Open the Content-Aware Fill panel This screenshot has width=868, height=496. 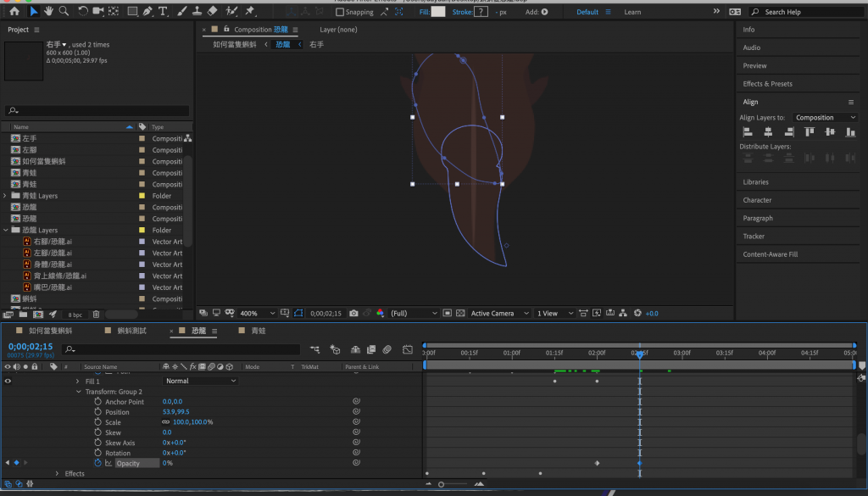(x=770, y=254)
